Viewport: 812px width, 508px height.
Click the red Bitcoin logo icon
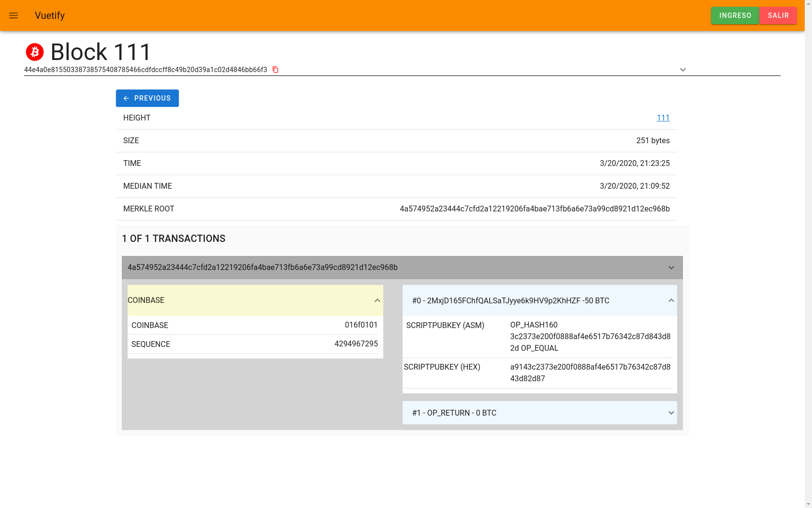tap(35, 52)
